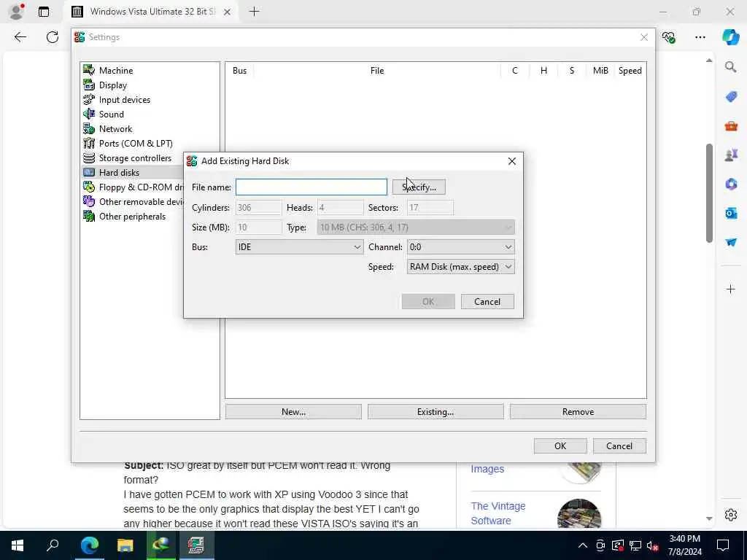Refresh the browser page
This screenshot has height=560, width=747.
tap(53, 37)
